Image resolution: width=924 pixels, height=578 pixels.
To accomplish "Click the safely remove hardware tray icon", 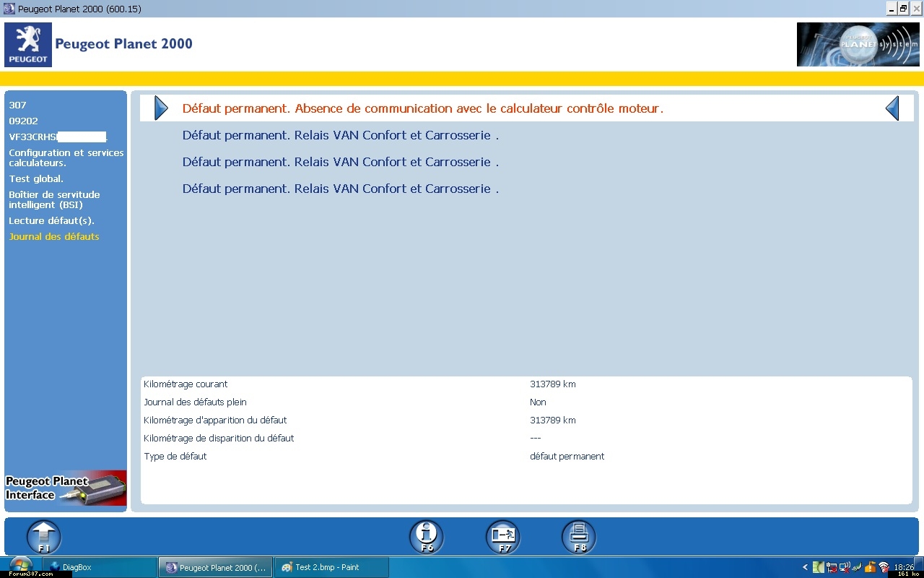I will pyautogui.click(x=832, y=567).
